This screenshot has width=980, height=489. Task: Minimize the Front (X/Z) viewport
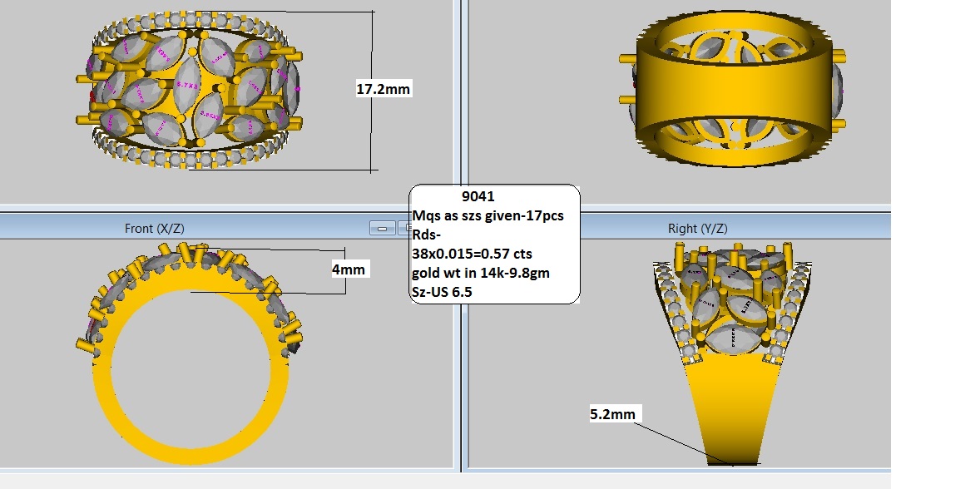[382, 229]
